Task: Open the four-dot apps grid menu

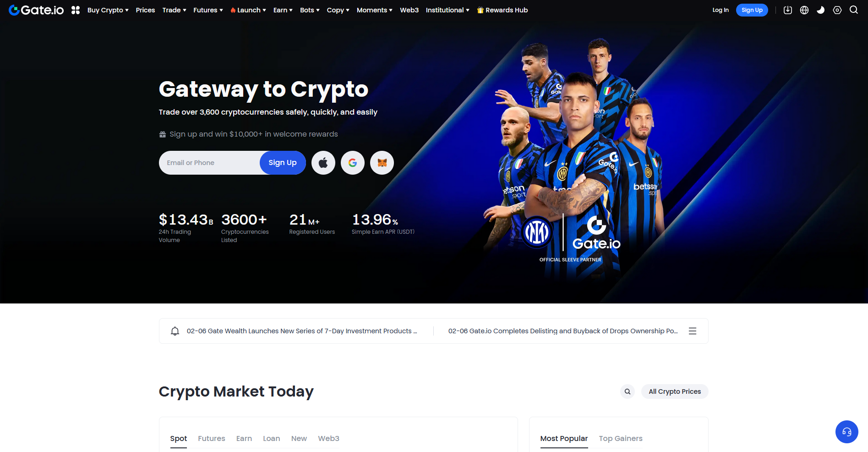Action: (x=76, y=10)
